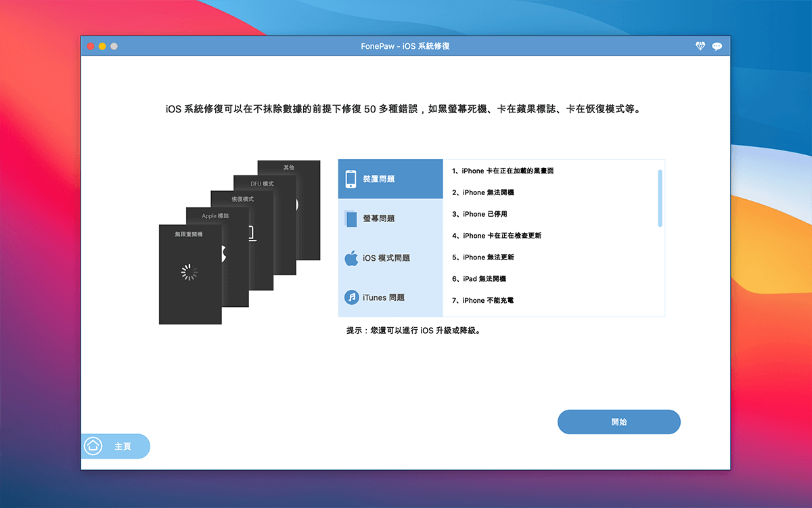
Task: Click the phone icon beside 裝置問題
Action: pos(351,179)
